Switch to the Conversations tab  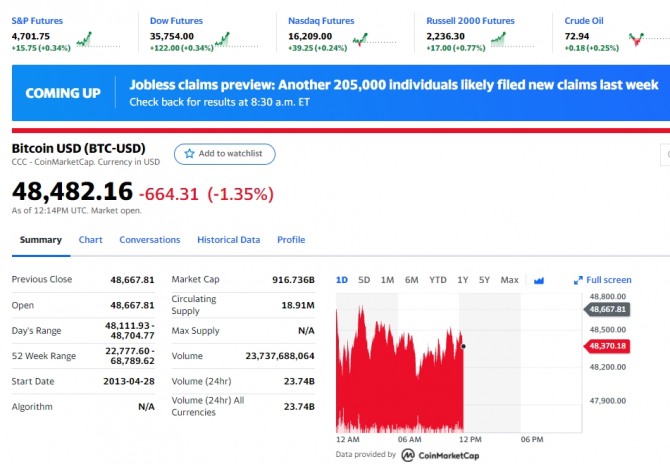pyautogui.click(x=150, y=240)
